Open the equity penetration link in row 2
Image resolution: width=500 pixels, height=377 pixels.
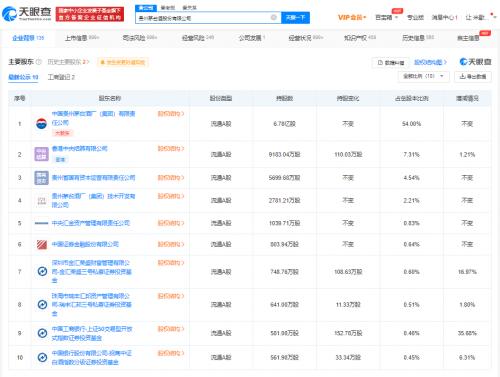171,148
